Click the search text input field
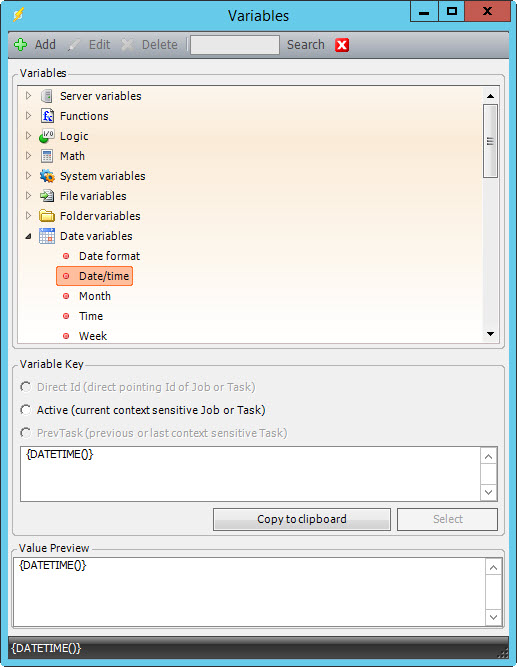The image size is (517, 667). pos(235,45)
